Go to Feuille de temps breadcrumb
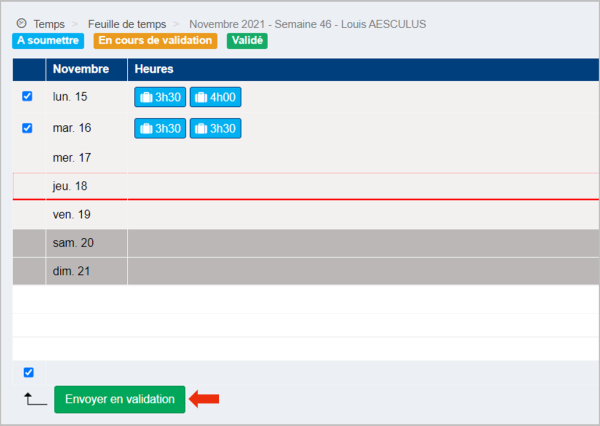 coord(128,23)
